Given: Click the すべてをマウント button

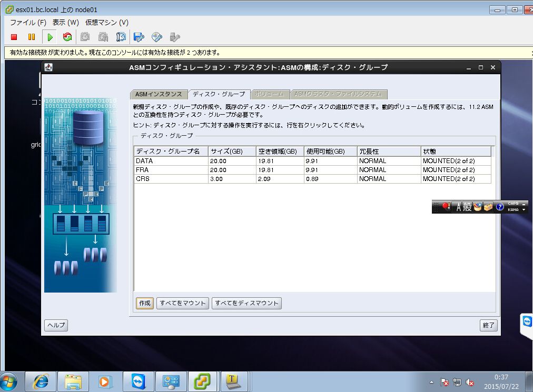Looking at the screenshot, I should tap(183, 303).
